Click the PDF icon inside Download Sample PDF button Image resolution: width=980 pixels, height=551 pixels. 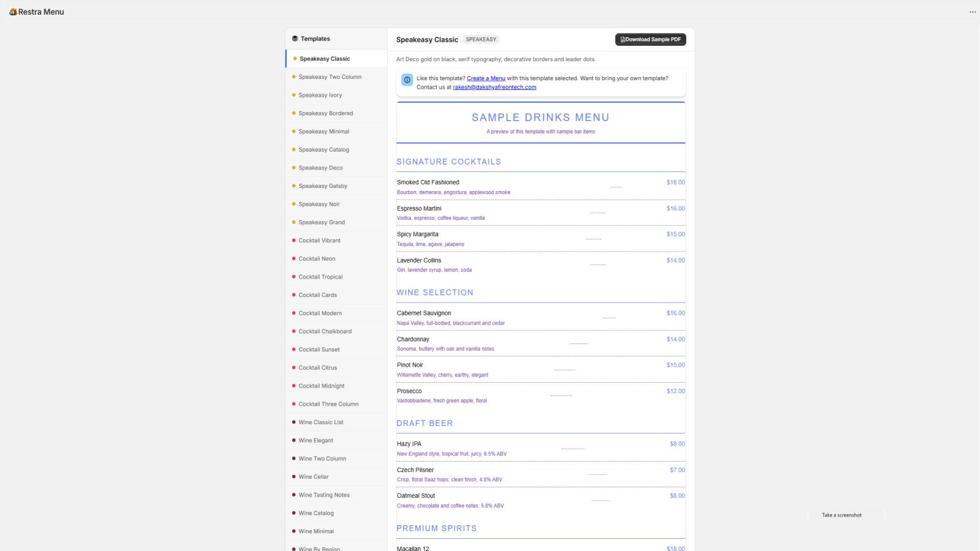click(x=622, y=39)
